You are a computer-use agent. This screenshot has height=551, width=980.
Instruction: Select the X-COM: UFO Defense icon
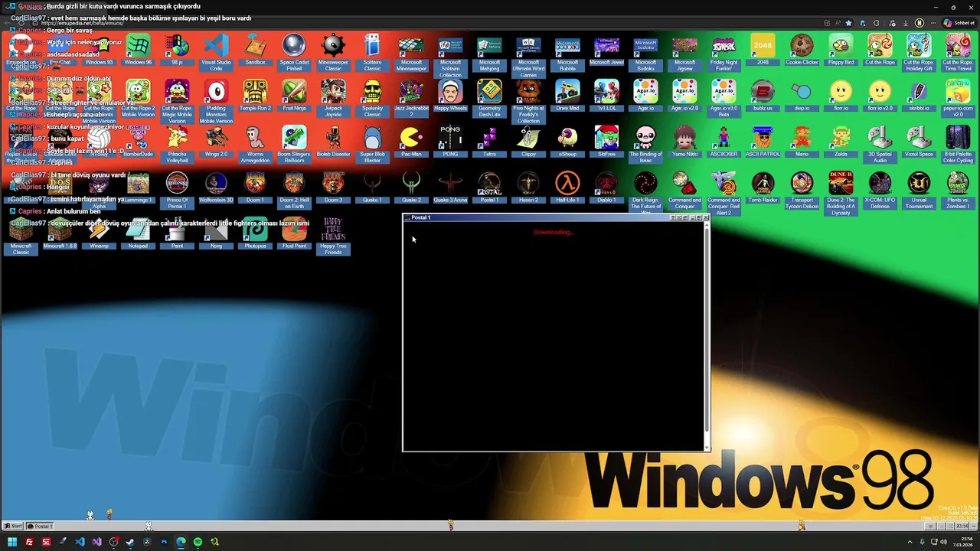coord(880,190)
